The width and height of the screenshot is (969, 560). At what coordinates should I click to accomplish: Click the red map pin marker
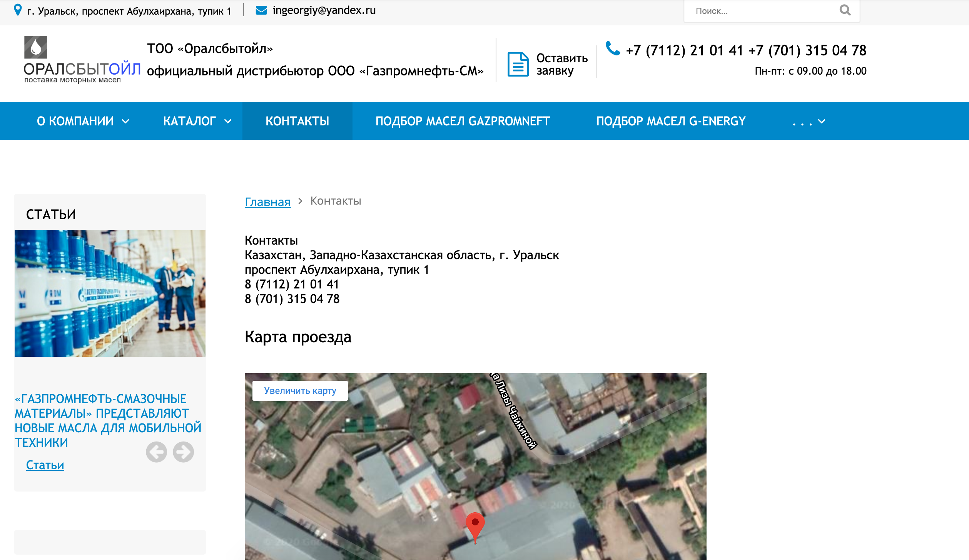(x=475, y=528)
